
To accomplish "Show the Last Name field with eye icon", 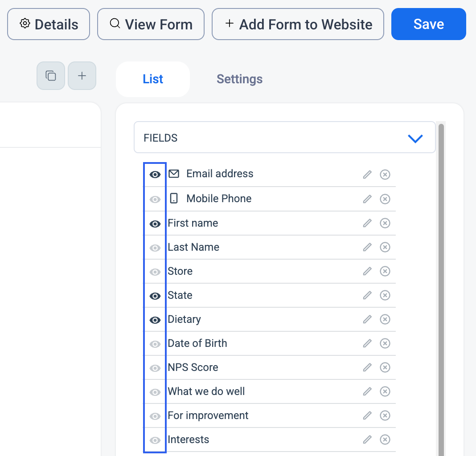I will (x=155, y=248).
